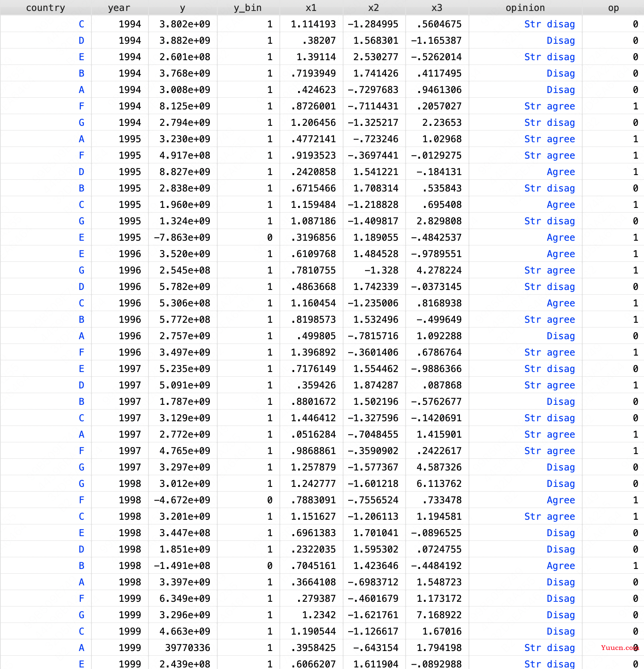Click y value 2.439e+08
The image size is (644, 669).
tap(185, 664)
